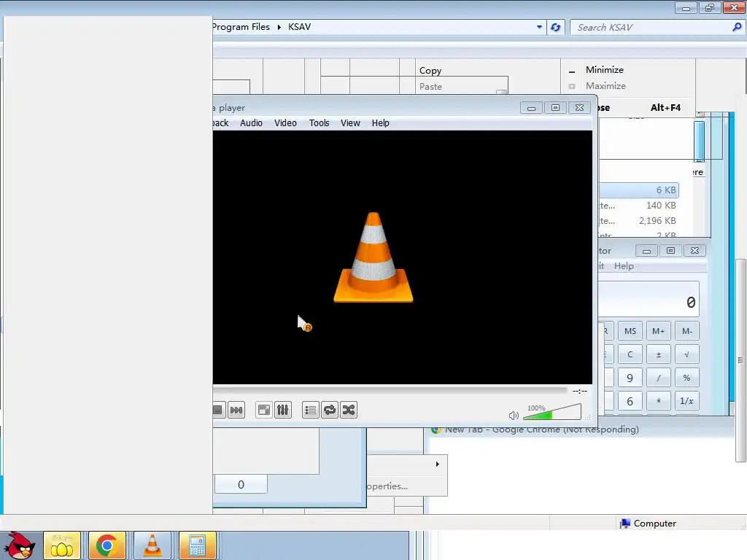This screenshot has width=747, height=560.
Task: Click the Calculator plus-minus button
Action: [659, 354]
